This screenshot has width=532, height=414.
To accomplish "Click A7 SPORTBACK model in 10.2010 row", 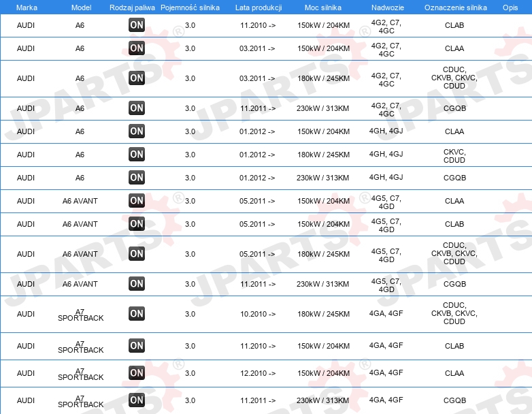I will pos(81,315).
